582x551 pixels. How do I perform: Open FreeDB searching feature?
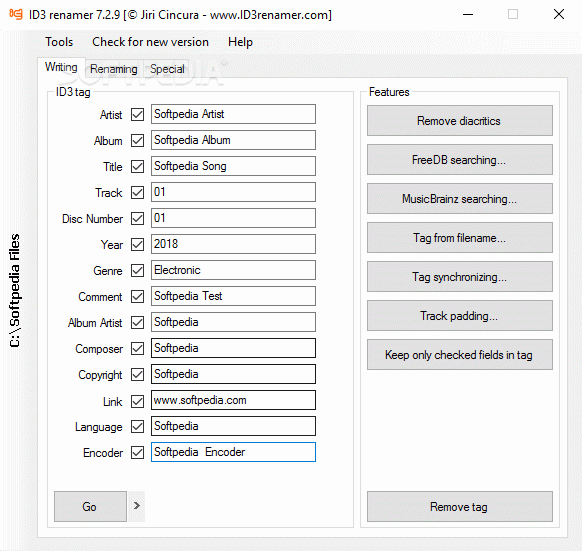pos(460,160)
